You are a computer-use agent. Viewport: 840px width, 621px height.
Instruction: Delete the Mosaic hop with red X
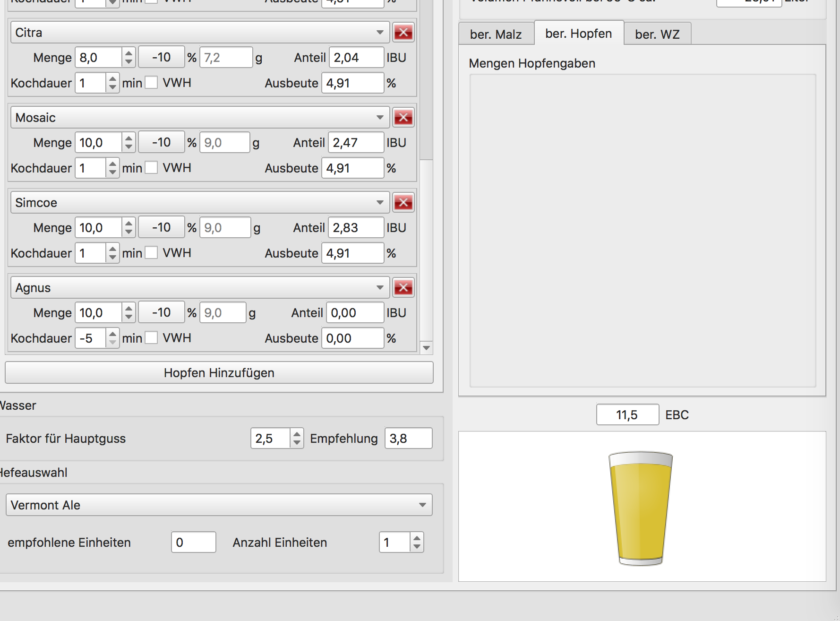point(403,118)
